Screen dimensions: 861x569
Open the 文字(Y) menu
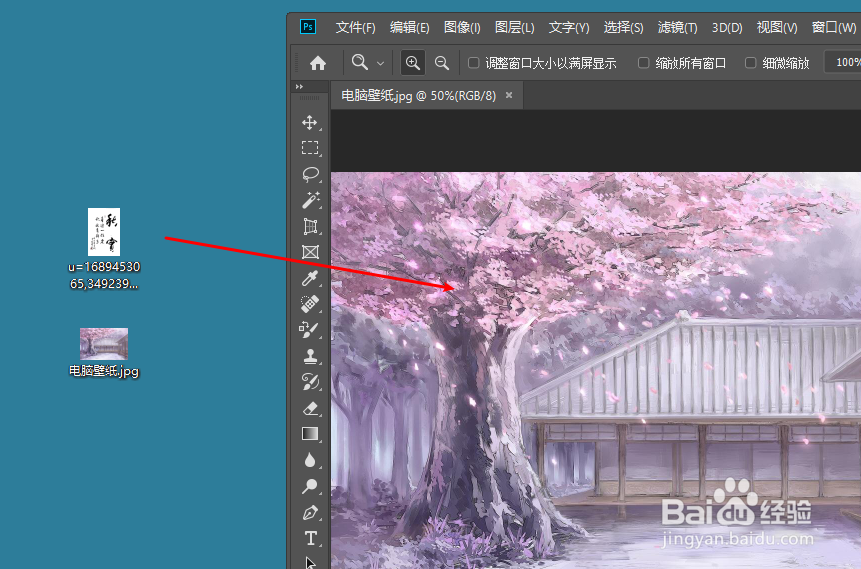coord(569,27)
